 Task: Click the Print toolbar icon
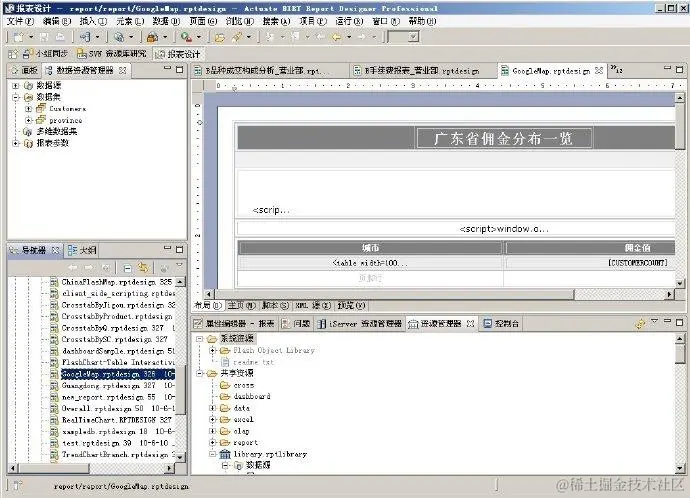[60, 37]
